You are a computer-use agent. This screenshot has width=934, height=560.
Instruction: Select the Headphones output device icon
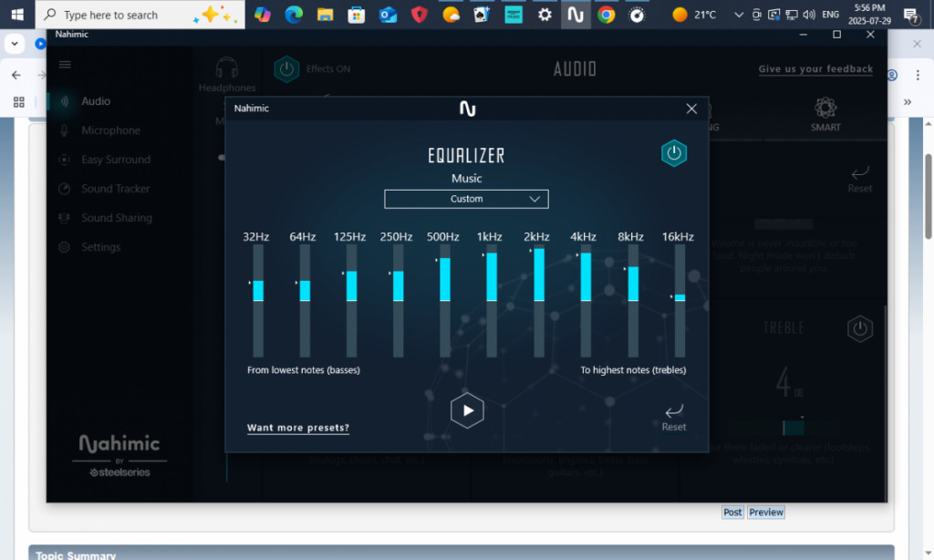tap(227, 67)
